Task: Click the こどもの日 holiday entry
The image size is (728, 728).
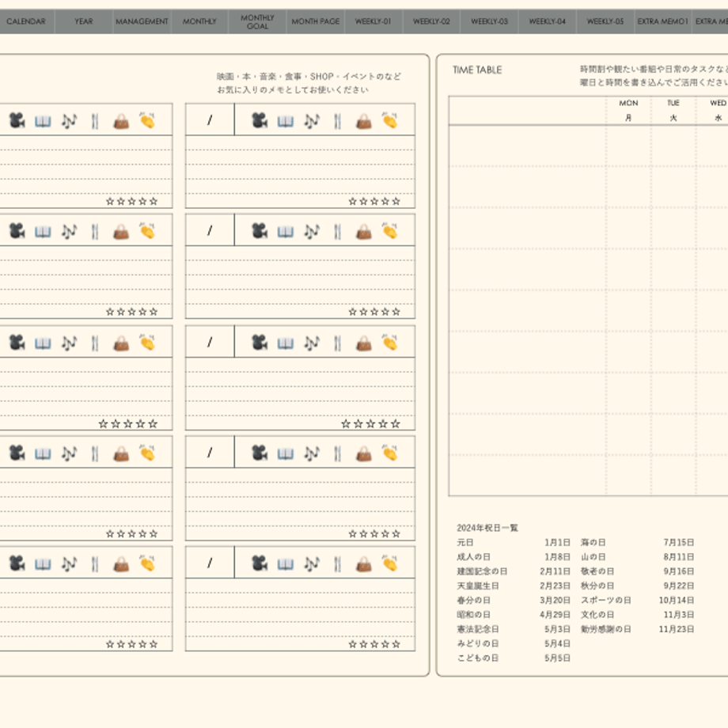Action: tap(478, 658)
